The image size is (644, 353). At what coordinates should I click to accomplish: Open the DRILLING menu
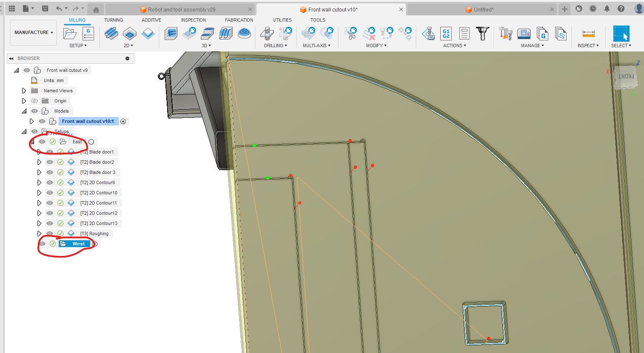pos(275,46)
